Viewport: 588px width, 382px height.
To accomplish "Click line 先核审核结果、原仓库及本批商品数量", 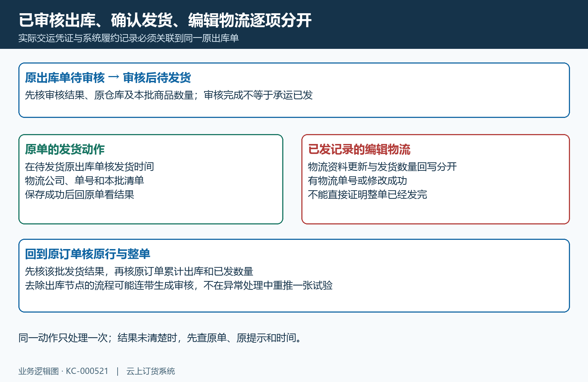I will 109,95.
